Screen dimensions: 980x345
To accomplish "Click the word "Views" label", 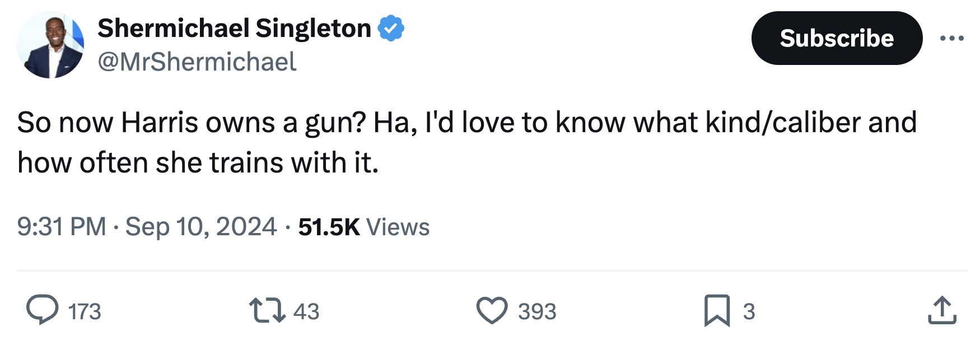I will pos(398,227).
